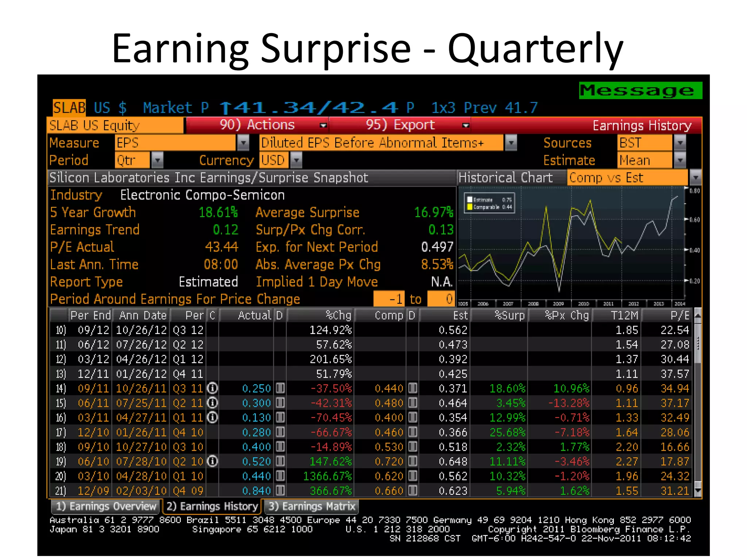The width and height of the screenshot is (747, 560).
Task: Expand the Currency USD dropdown arrow
Action: pyautogui.click(x=296, y=160)
